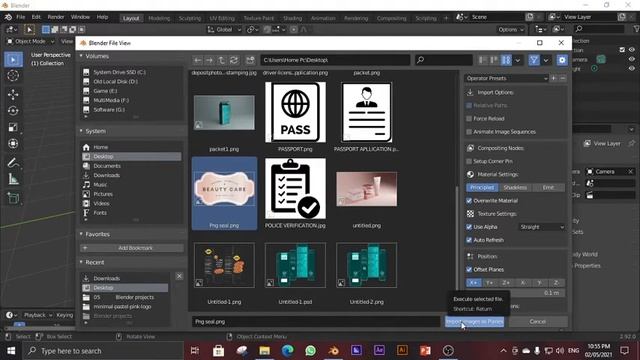Remove the operator preset
640x360 pixels.
click(x=563, y=78)
